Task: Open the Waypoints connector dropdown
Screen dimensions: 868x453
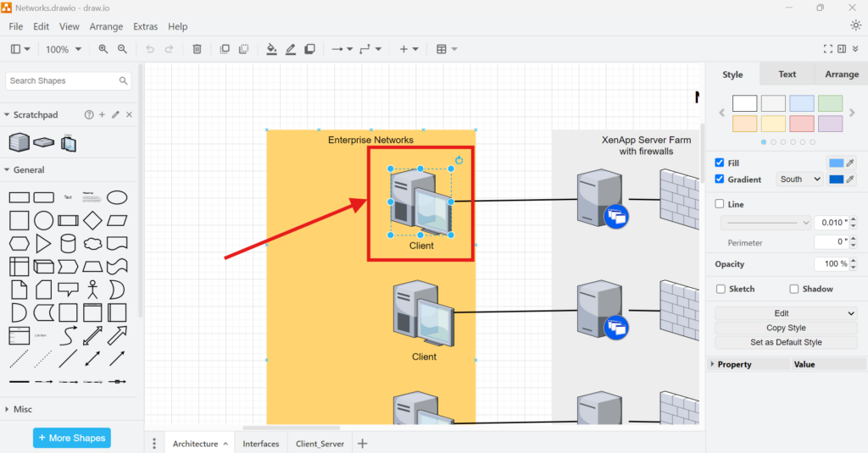Action: (x=370, y=49)
